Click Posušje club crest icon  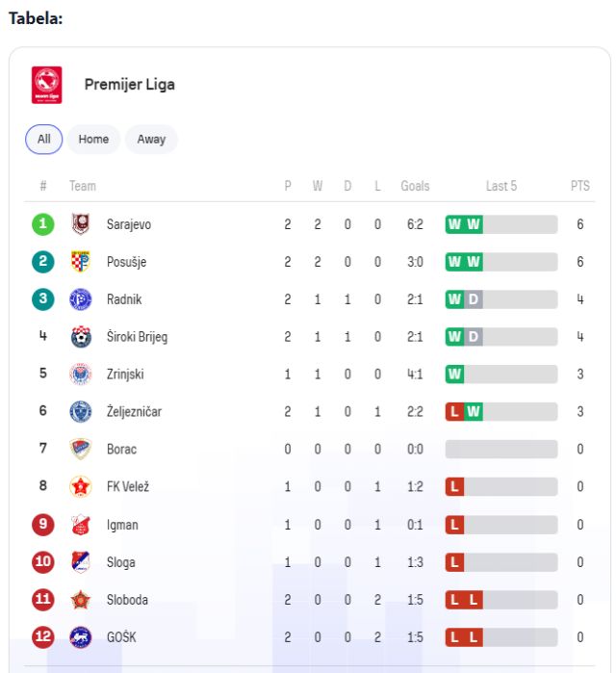click(x=81, y=262)
